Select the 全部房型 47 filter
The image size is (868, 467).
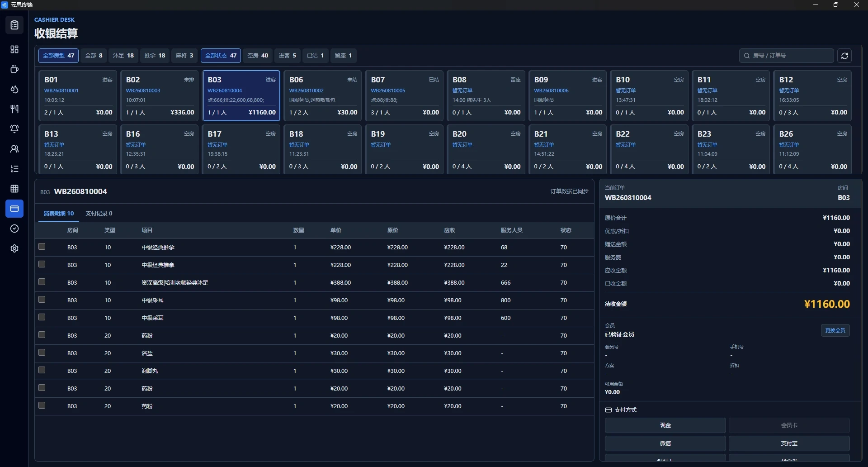pyautogui.click(x=59, y=56)
